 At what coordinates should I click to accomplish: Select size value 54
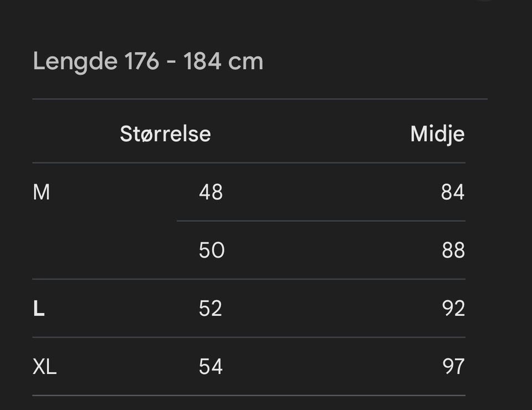211,367
